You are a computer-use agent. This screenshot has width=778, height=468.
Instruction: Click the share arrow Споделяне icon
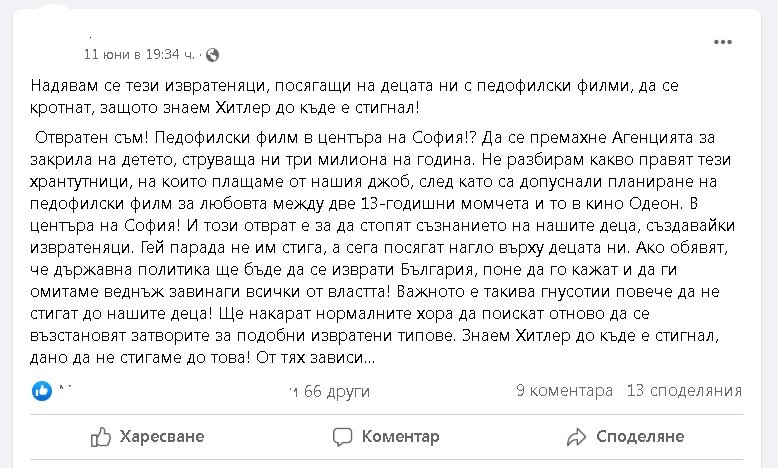pos(576,437)
